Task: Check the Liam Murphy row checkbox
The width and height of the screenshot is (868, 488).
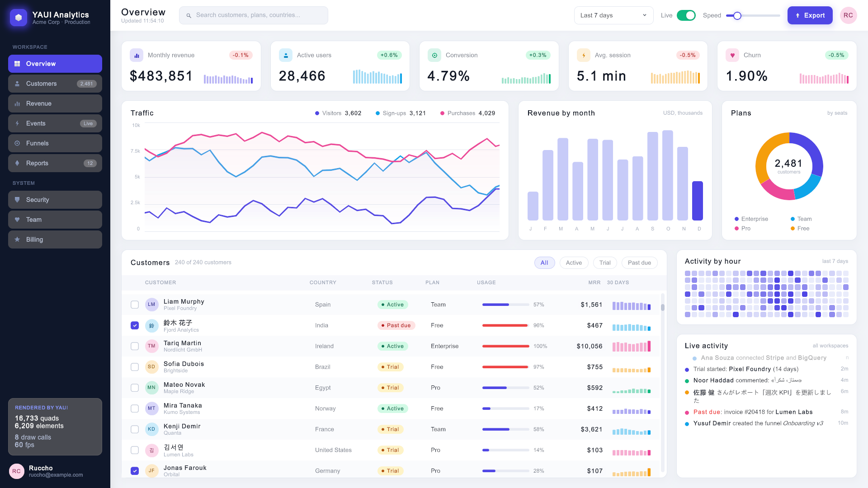Action: [x=135, y=305]
